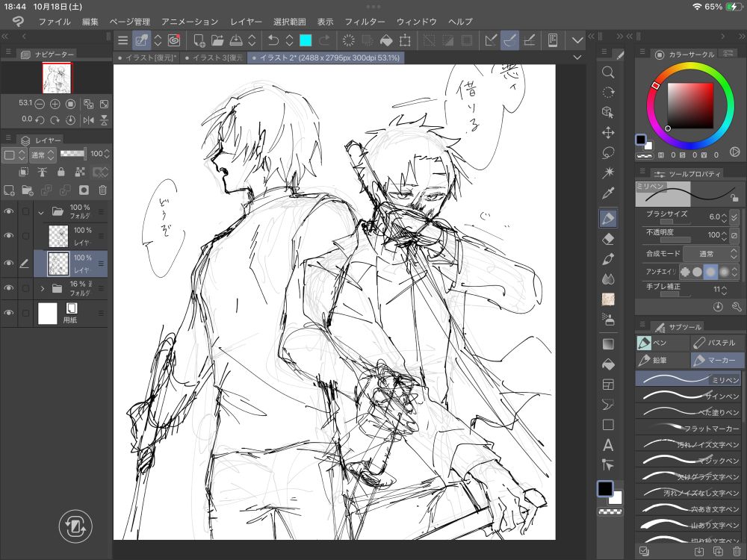Toggle lock layer padlock icon

[61, 172]
